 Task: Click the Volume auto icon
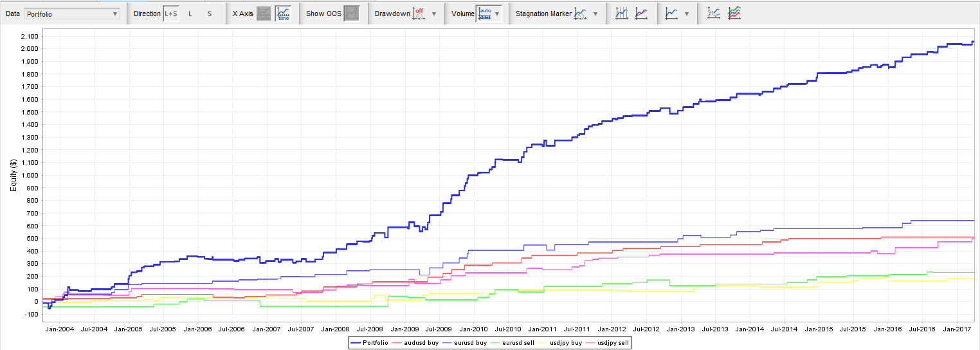coord(485,14)
